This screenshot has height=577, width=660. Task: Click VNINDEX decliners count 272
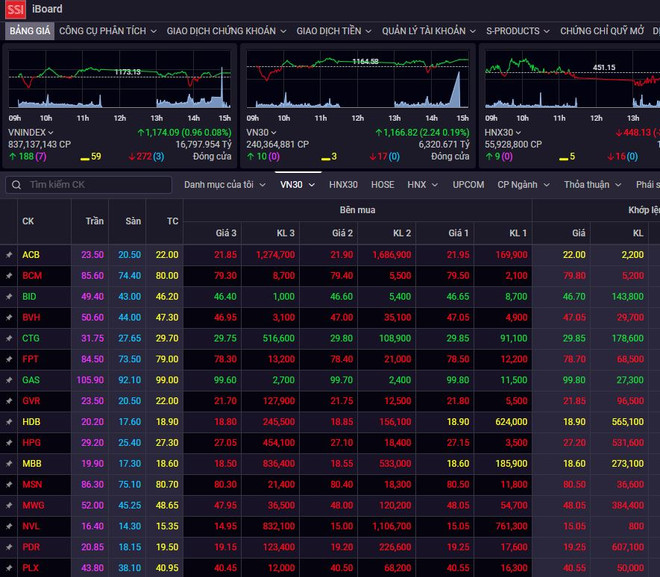144,157
